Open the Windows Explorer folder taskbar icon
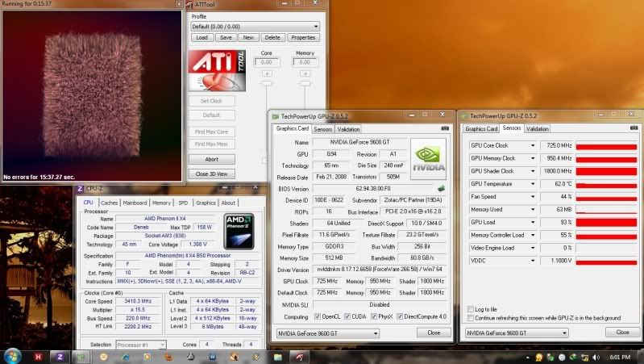The image size is (644, 364). [278, 357]
